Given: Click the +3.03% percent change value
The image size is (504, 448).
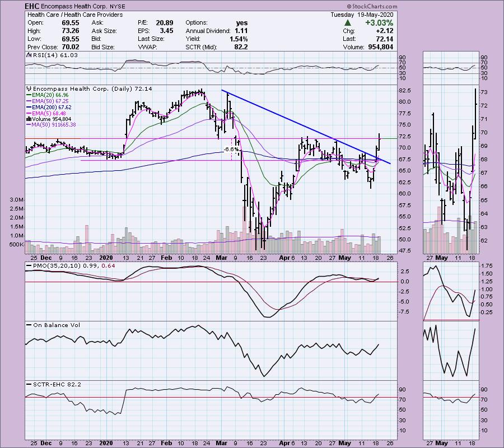Looking at the screenshot, I should pyautogui.click(x=379, y=23).
